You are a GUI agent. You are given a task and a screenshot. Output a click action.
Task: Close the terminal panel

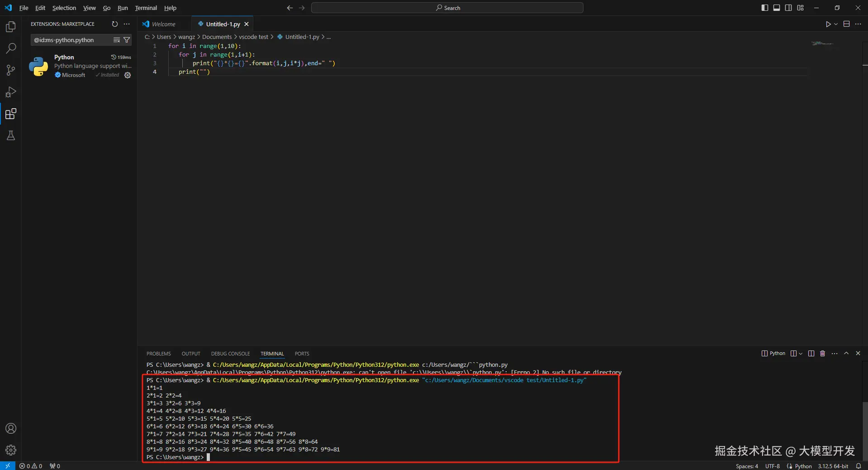(858, 354)
